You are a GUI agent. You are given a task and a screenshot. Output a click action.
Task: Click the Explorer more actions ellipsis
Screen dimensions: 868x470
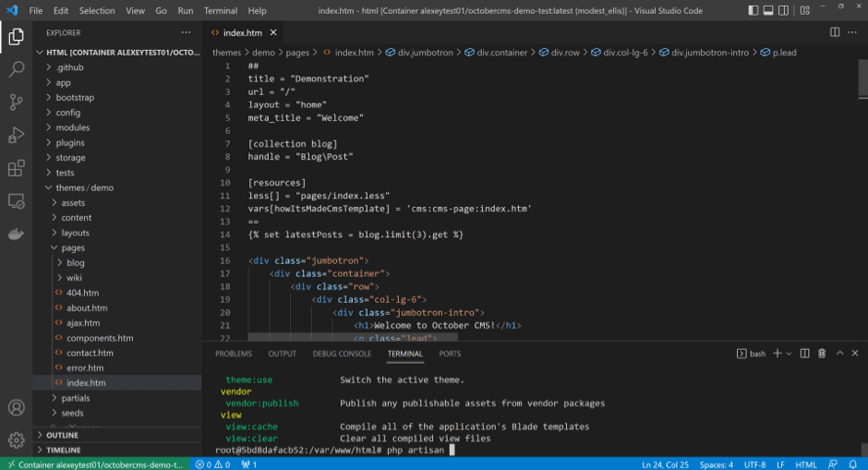(x=186, y=32)
